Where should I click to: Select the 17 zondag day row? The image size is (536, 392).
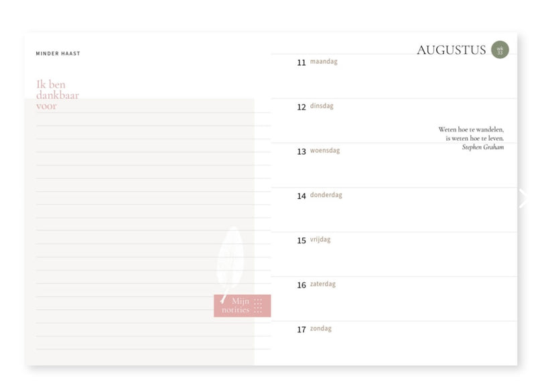coord(394,343)
